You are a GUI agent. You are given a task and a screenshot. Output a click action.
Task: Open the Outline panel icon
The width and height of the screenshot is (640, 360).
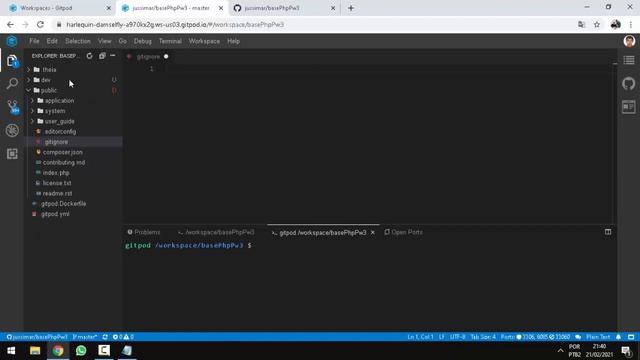[x=629, y=60]
